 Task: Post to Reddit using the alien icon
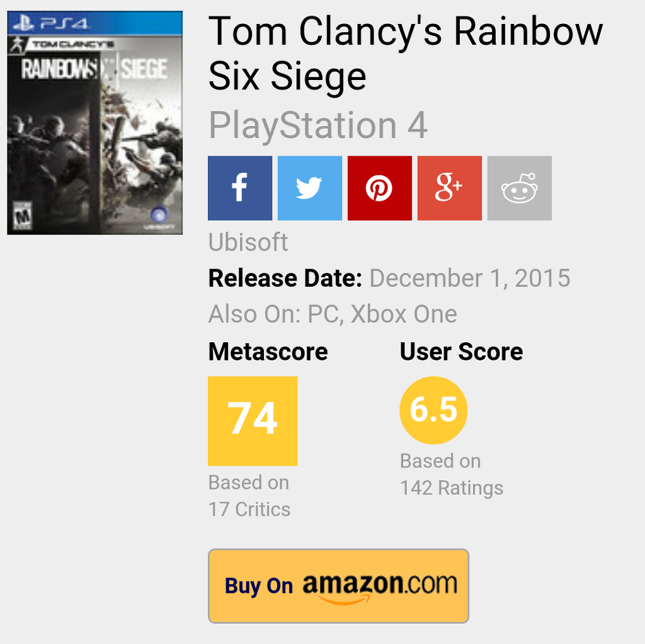pos(520,188)
